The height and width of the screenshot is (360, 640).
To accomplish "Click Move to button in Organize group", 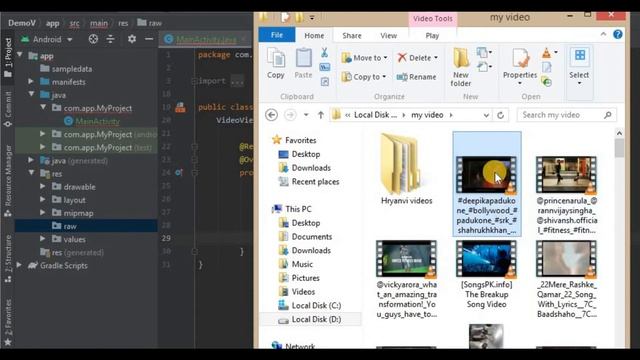I will pos(364,58).
